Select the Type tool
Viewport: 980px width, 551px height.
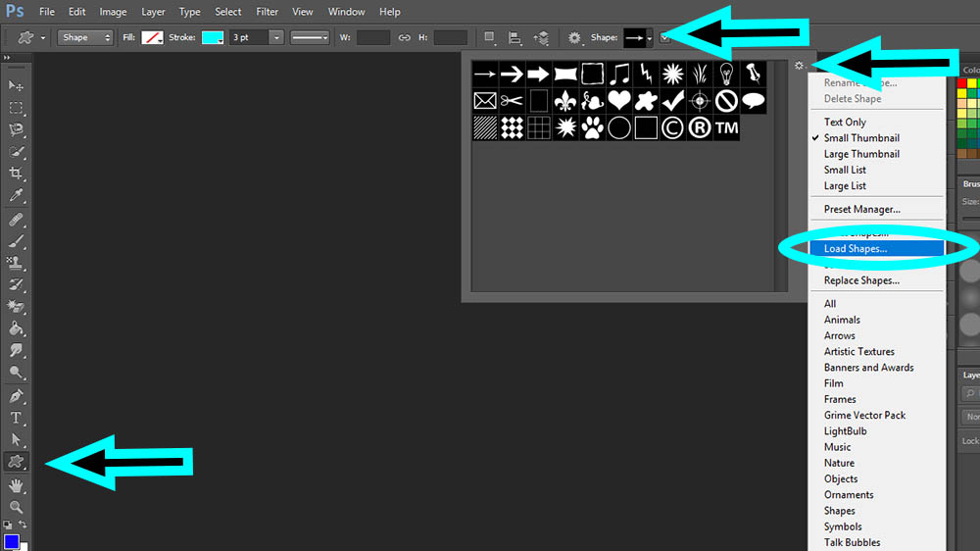pyautogui.click(x=16, y=418)
